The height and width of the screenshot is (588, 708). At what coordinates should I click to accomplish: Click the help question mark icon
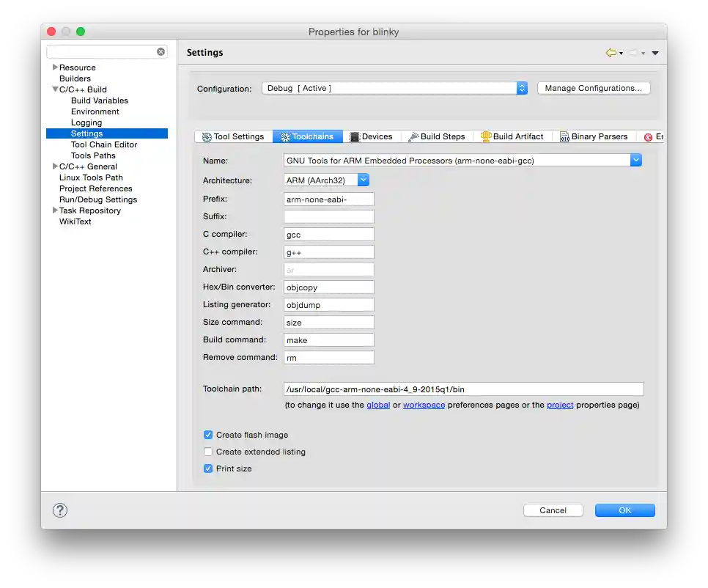(x=60, y=510)
